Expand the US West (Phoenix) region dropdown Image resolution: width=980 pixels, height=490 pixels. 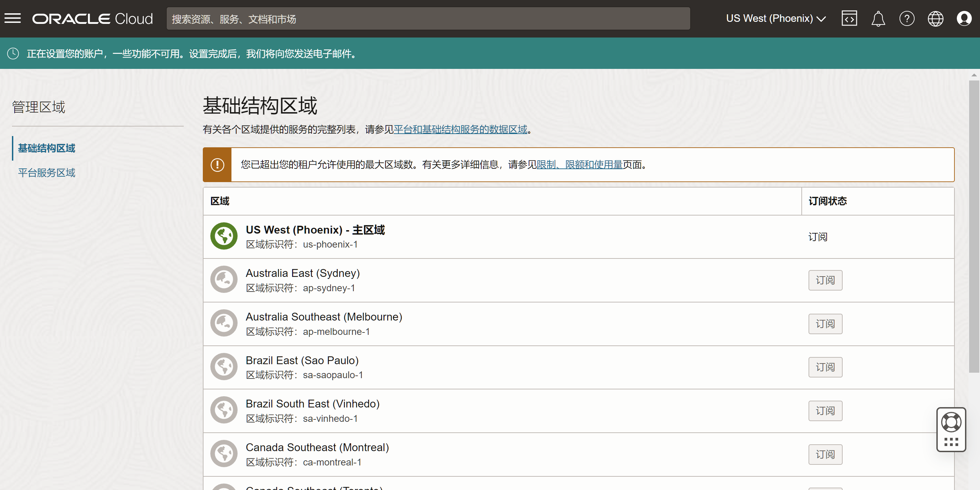[776, 18]
